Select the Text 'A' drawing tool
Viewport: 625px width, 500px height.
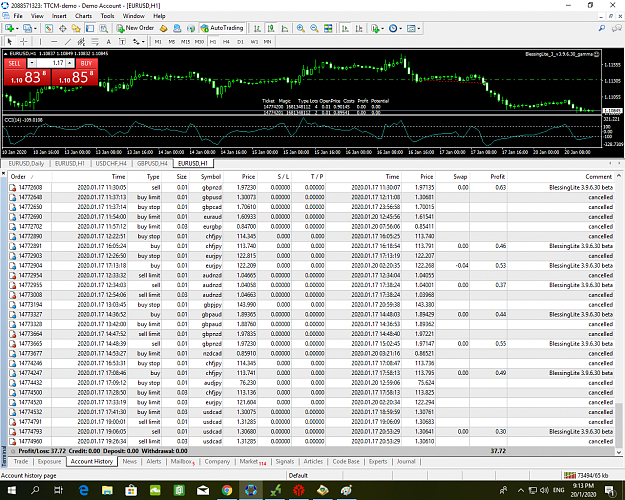tap(108, 41)
